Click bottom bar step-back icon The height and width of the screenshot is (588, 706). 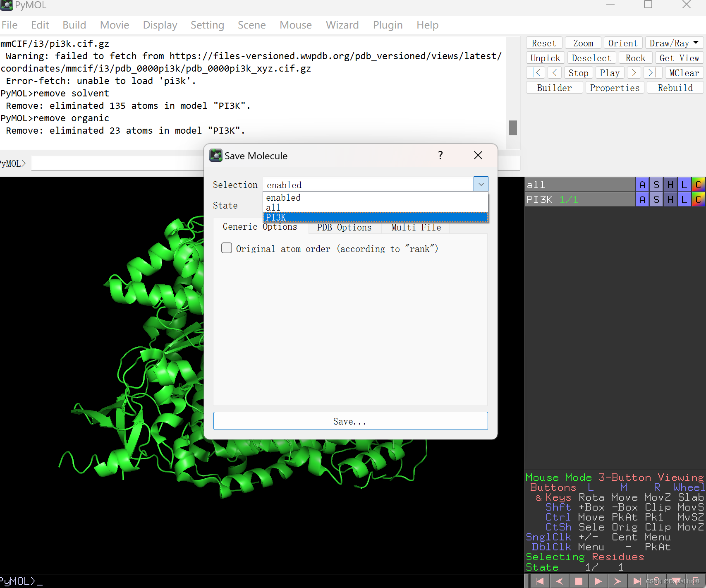pos(559,581)
